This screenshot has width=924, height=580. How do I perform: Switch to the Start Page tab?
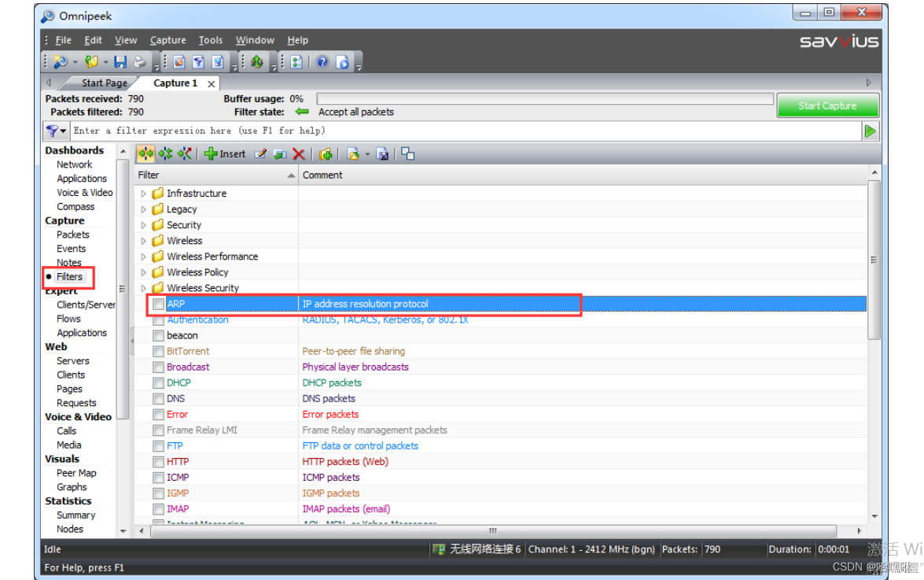pyautogui.click(x=104, y=83)
